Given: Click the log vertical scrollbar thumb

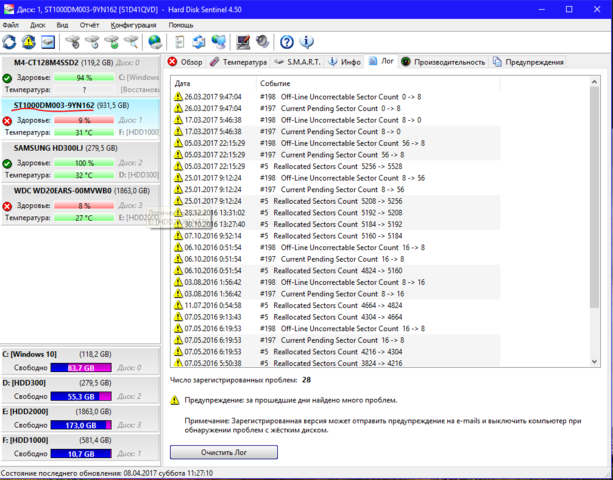Looking at the screenshot, I should tap(595, 197).
